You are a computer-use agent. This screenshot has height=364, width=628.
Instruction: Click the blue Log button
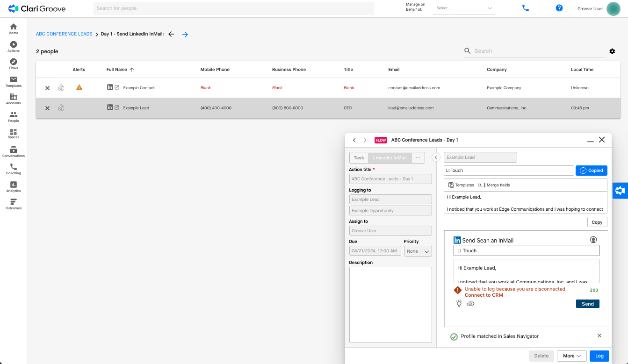tap(599, 356)
